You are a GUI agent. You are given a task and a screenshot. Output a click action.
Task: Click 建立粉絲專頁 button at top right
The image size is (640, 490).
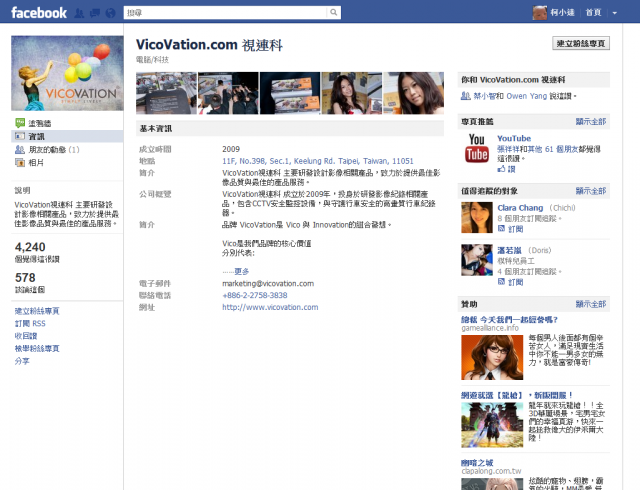pyautogui.click(x=581, y=43)
